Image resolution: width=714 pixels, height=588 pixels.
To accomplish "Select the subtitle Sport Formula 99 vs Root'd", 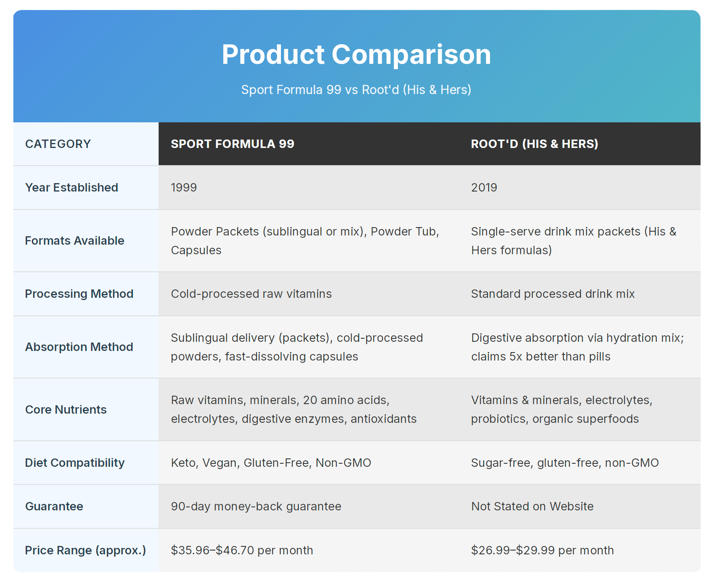I will 356,90.
